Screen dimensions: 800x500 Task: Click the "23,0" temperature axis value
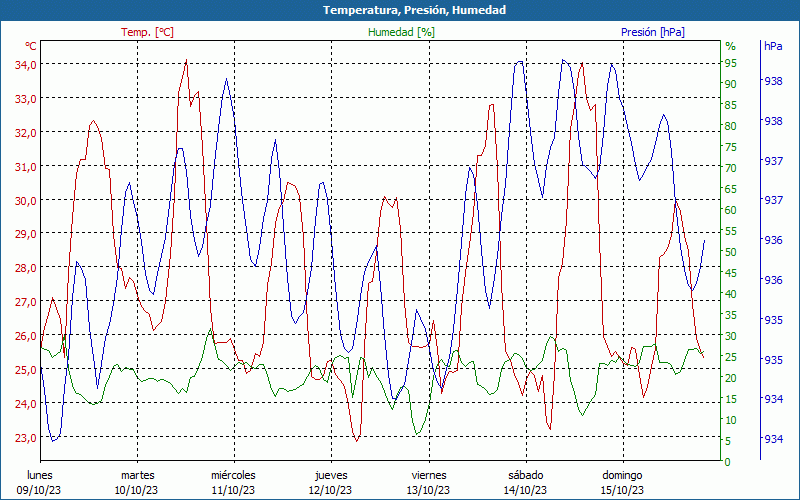[x=25, y=438]
